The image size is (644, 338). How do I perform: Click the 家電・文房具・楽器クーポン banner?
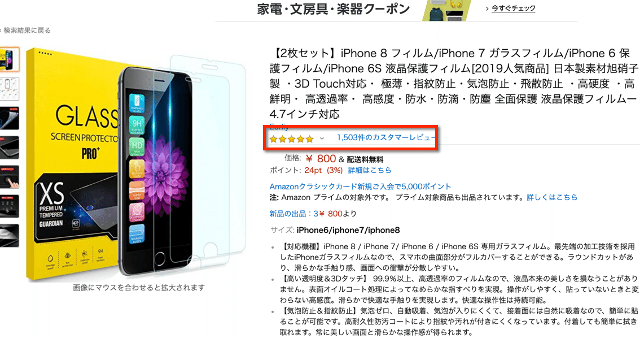coord(334,9)
